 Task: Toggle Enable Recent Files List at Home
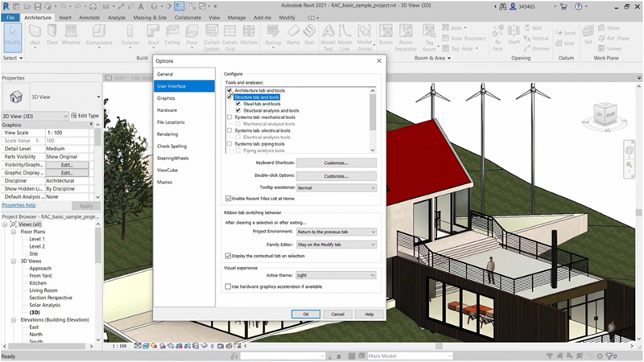[229, 198]
